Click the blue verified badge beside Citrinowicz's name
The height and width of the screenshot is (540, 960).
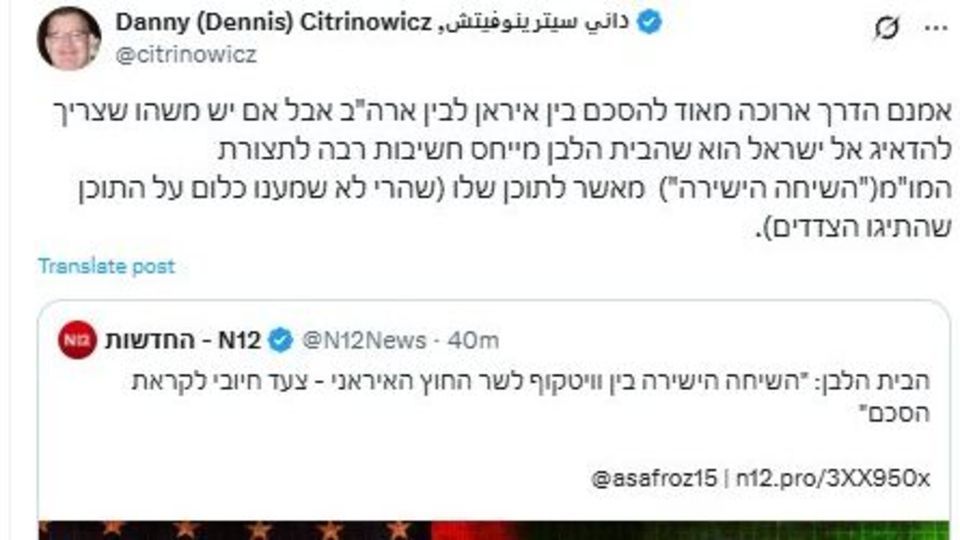pyautogui.click(x=649, y=23)
